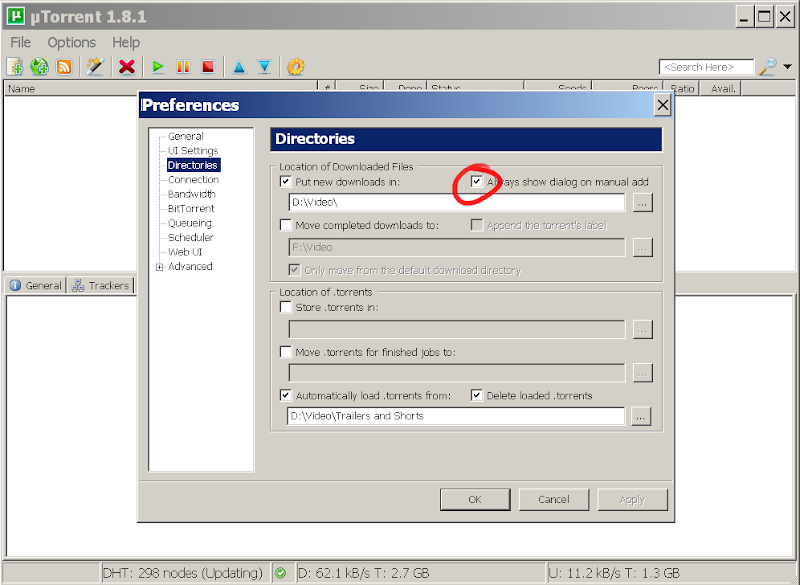Enable Move .torrents for finished jobs checkbox
The height and width of the screenshot is (585, 800).
[286, 352]
